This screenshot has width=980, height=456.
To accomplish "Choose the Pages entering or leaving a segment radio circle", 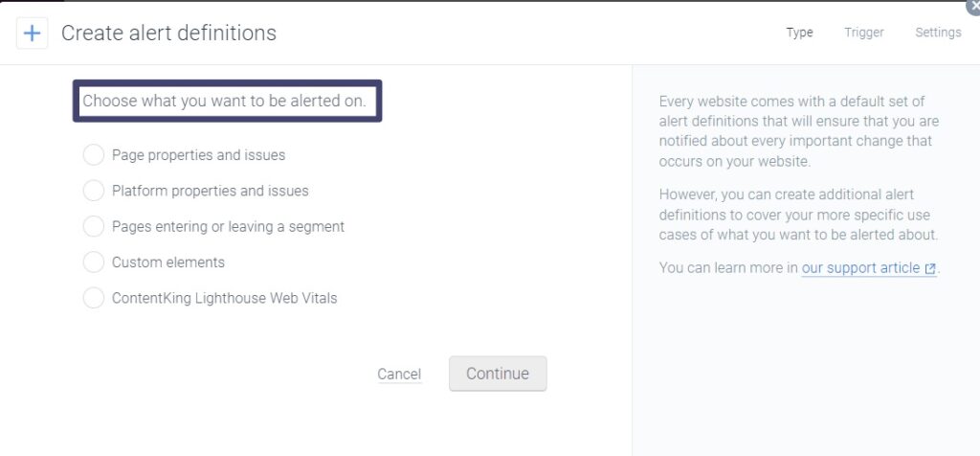I will [x=93, y=226].
